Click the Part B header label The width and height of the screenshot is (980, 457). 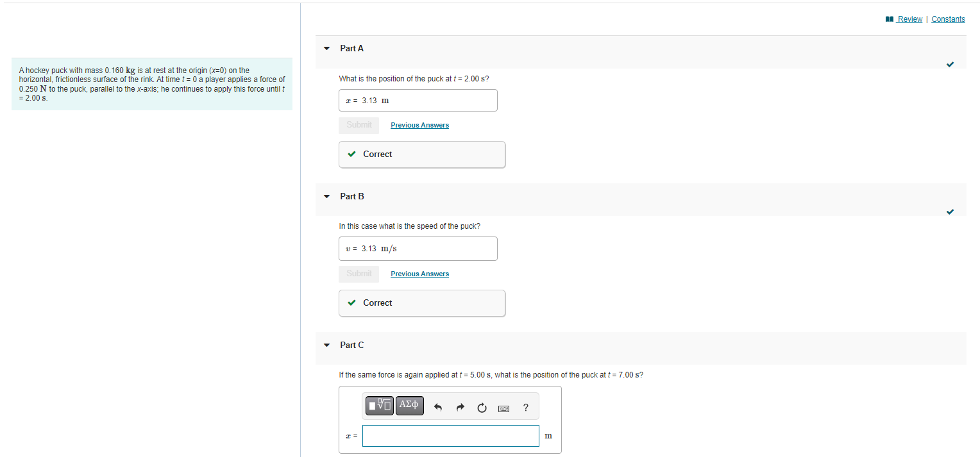tap(352, 196)
